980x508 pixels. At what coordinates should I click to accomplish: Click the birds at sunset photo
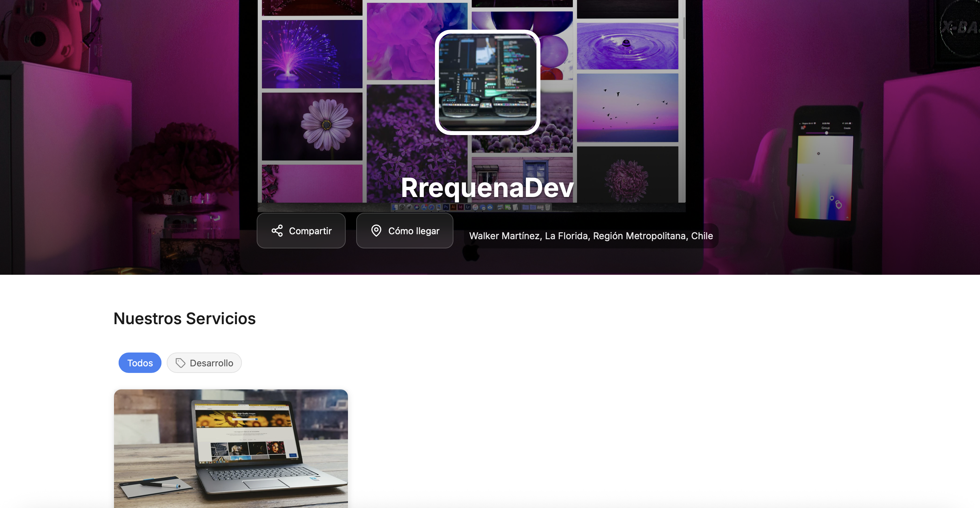(627, 108)
